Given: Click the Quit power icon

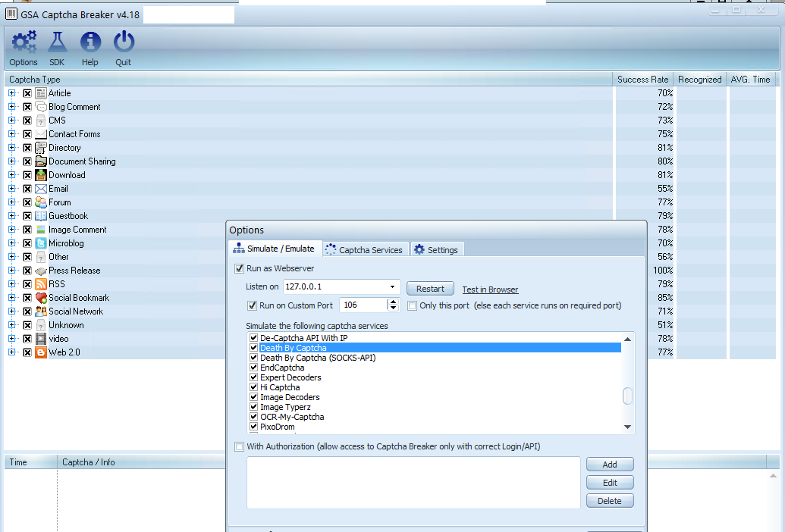Looking at the screenshot, I should pyautogui.click(x=124, y=42).
